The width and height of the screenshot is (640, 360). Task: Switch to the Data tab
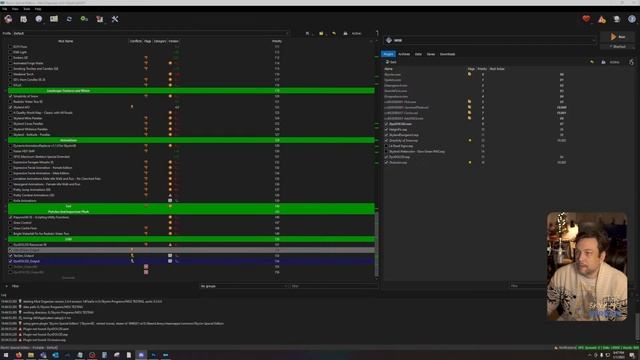(418, 54)
